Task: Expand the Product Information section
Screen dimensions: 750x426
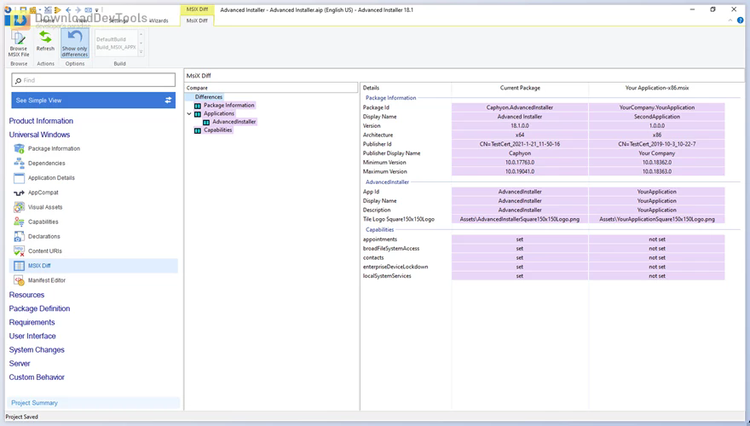Action: [41, 121]
